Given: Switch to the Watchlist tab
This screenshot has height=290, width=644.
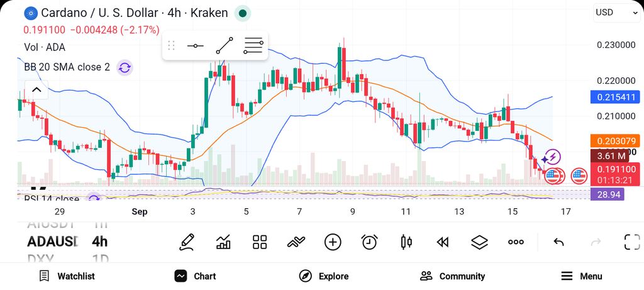Looking at the screenshot, I should 67,276.
